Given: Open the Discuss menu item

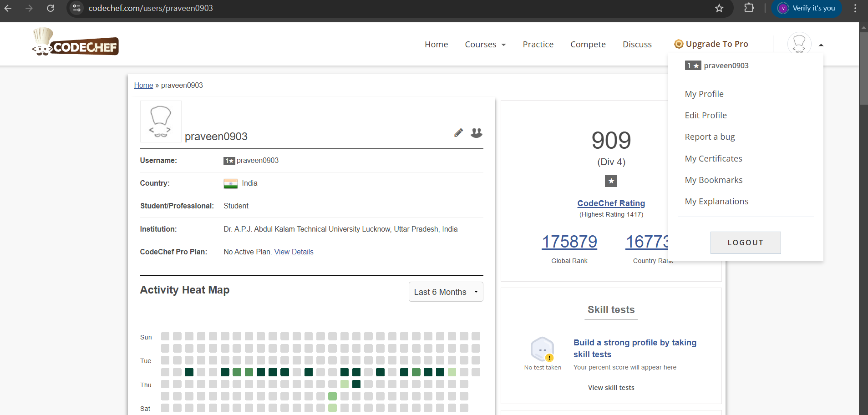Looking at the screenshot, I should tap(637, 44).
